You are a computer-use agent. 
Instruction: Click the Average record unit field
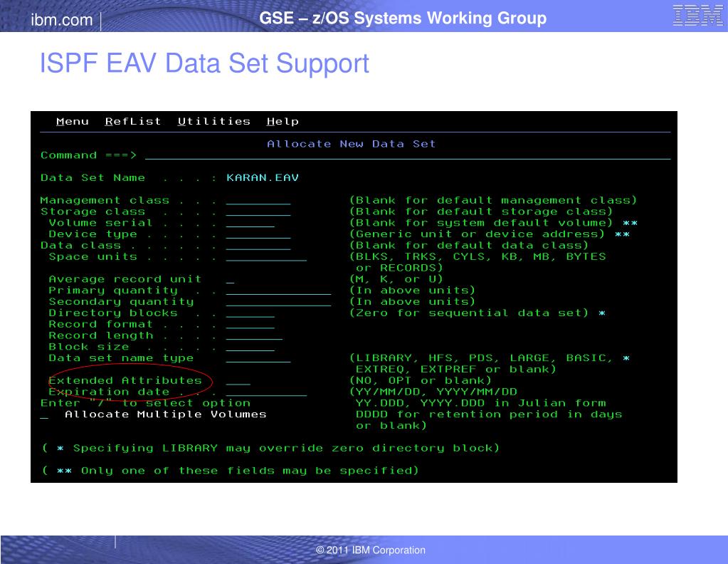pyautogui.click(x=230, y=280)
